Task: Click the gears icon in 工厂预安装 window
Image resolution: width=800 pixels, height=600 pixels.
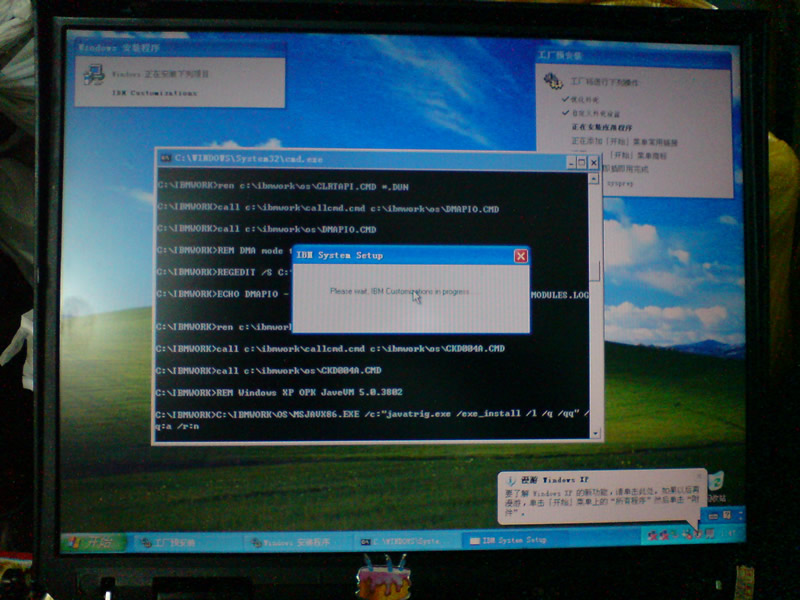Action: pos(553,81)
